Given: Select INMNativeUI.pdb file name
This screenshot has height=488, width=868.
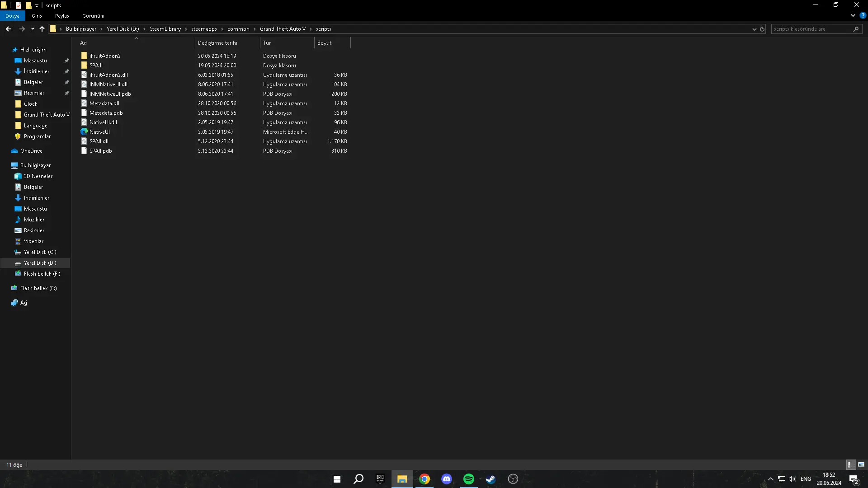Looking at the screenshot, I should (x=110, y=94).
